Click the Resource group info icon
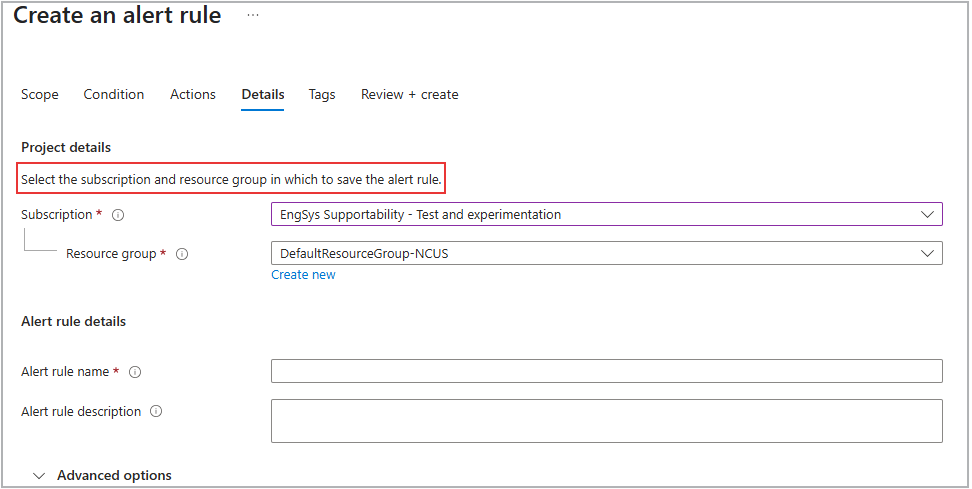Image resolution: width=972 pixels, height=489 pixels. pos(182,254)
